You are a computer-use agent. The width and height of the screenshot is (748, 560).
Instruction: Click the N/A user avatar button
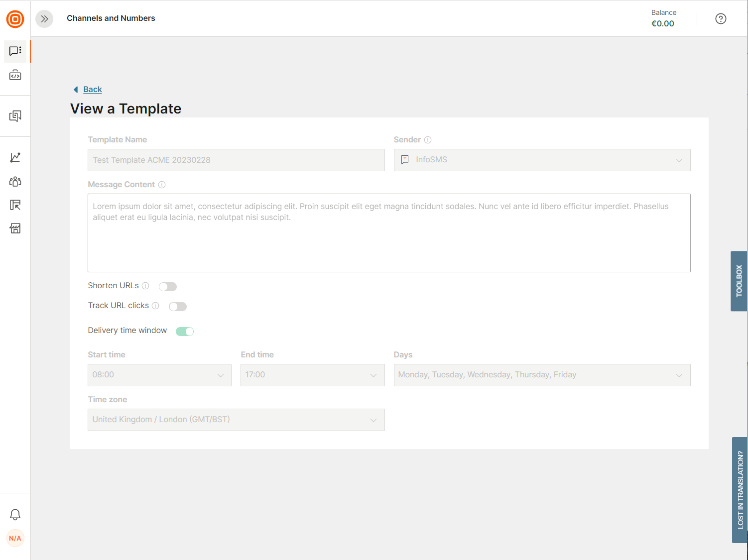point(15,538)
